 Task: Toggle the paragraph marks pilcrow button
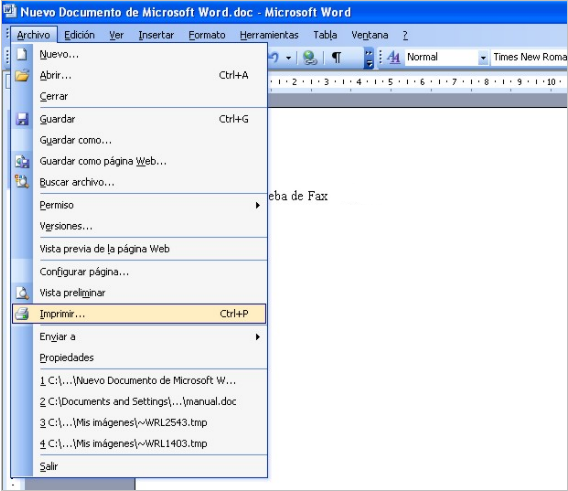337,57
